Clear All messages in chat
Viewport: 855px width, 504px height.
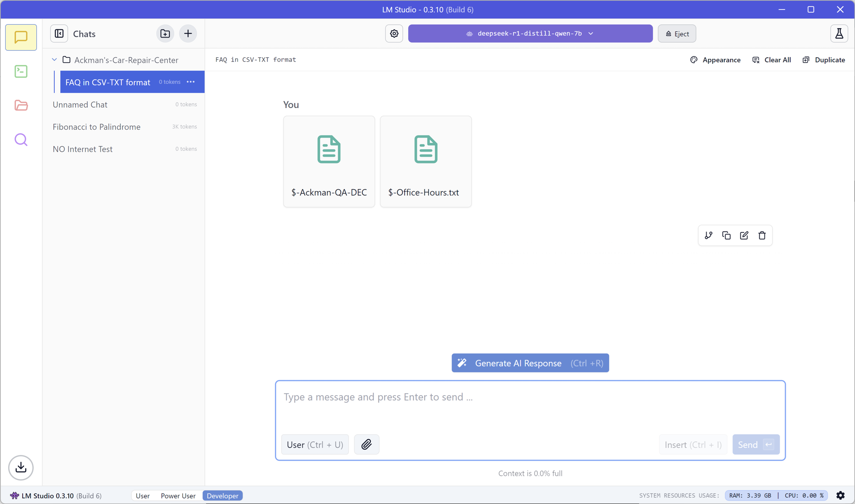coord(772,60)
